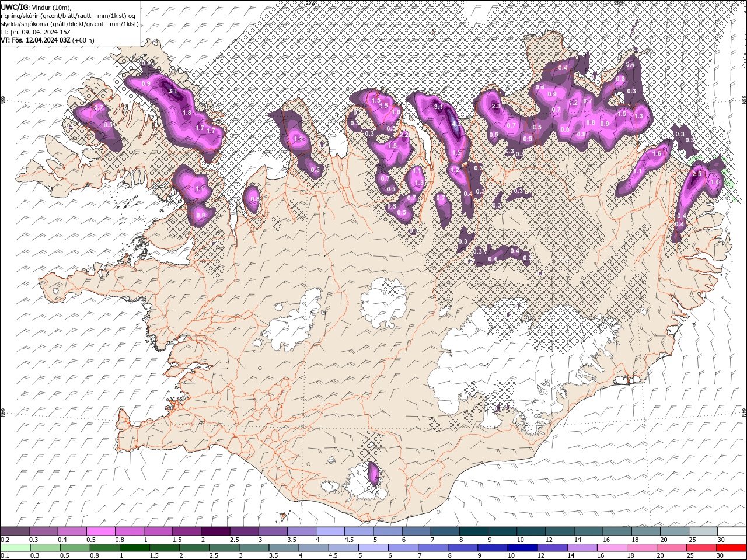Pick lower-row swatch starting at 25
This screenshot has height=560, width=747.
click(x=701, y=548)
